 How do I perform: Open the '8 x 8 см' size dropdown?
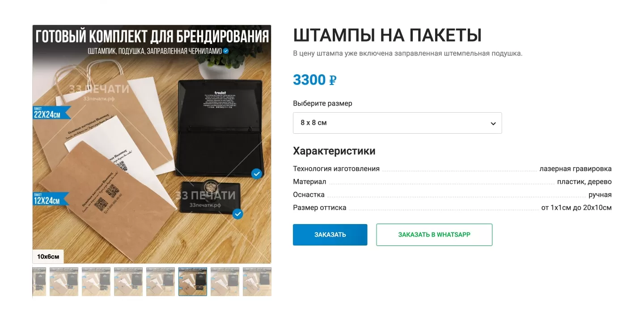point(397,123)
